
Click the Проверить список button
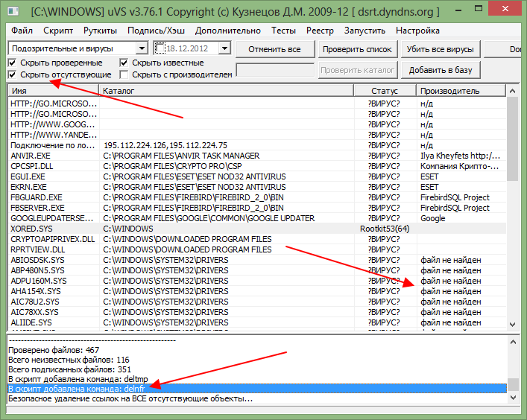click(357, 49)
